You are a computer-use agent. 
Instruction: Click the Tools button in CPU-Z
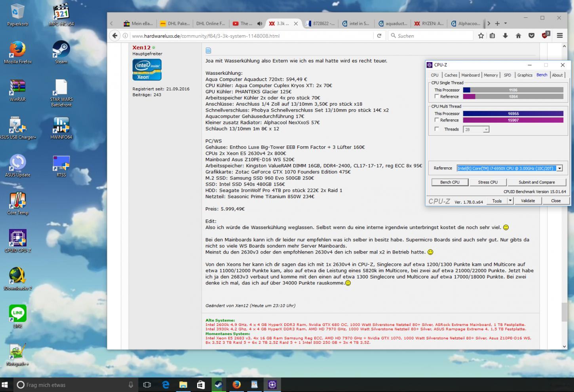click(x=497, y=201)
